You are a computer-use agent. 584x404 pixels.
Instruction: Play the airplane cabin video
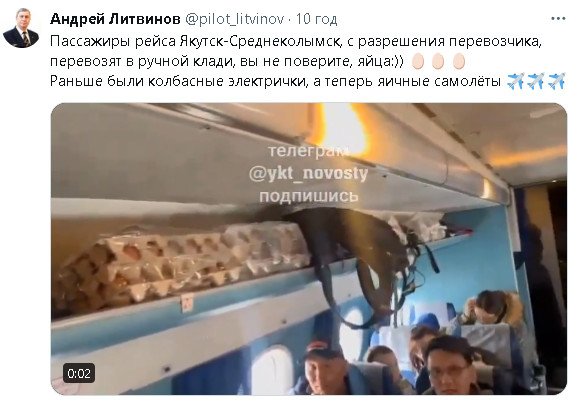(309, 249)
